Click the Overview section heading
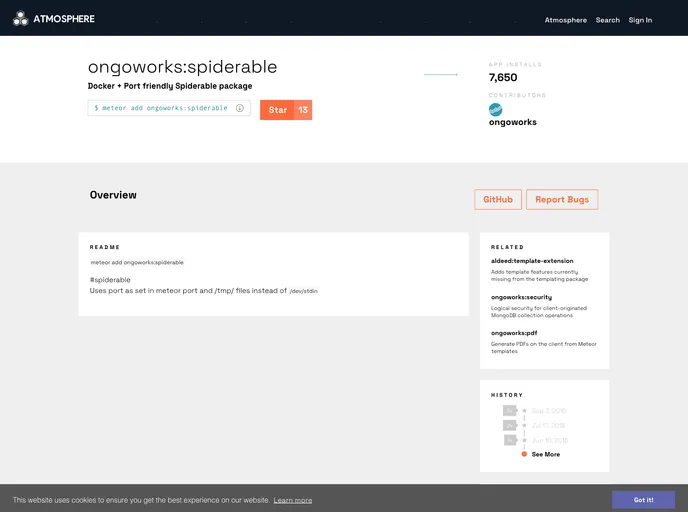The height and width of the screenshot is (512, 688). point(113,195)
